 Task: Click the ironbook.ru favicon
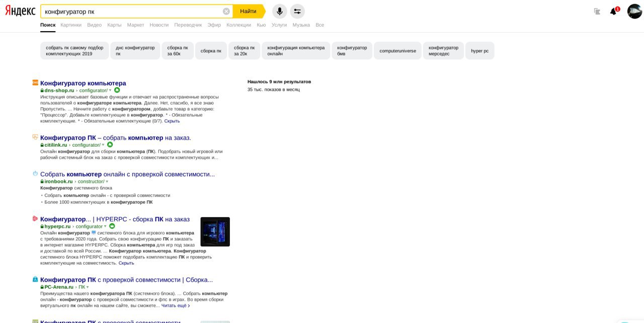[35, 173]
